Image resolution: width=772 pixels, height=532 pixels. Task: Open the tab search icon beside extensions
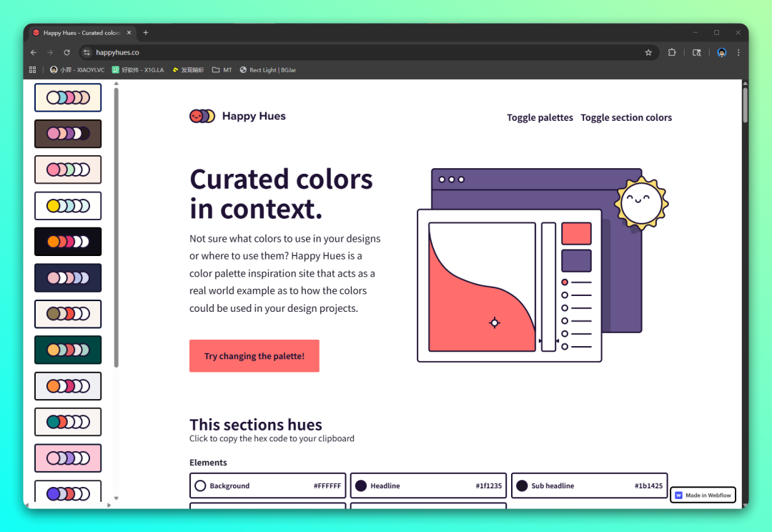pos(696,52)
